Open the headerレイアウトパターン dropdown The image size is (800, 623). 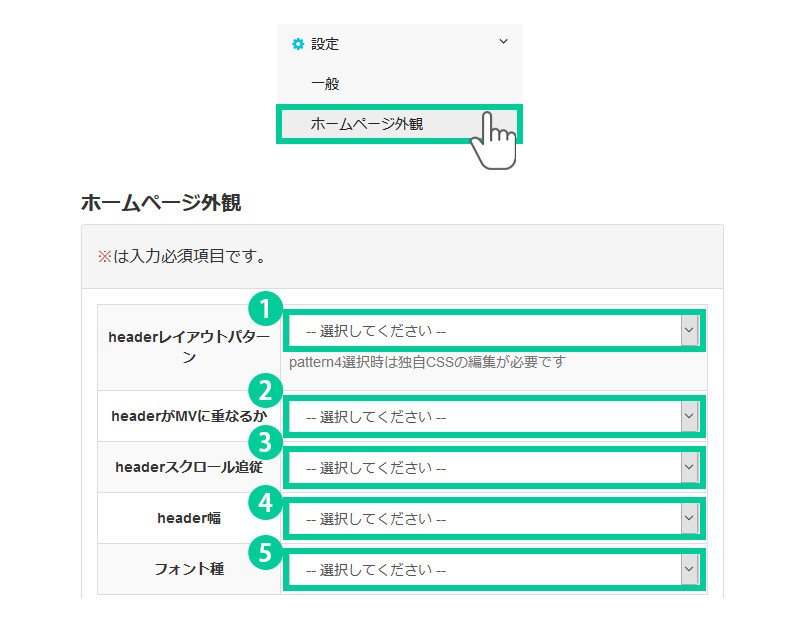tap(493, 330)
